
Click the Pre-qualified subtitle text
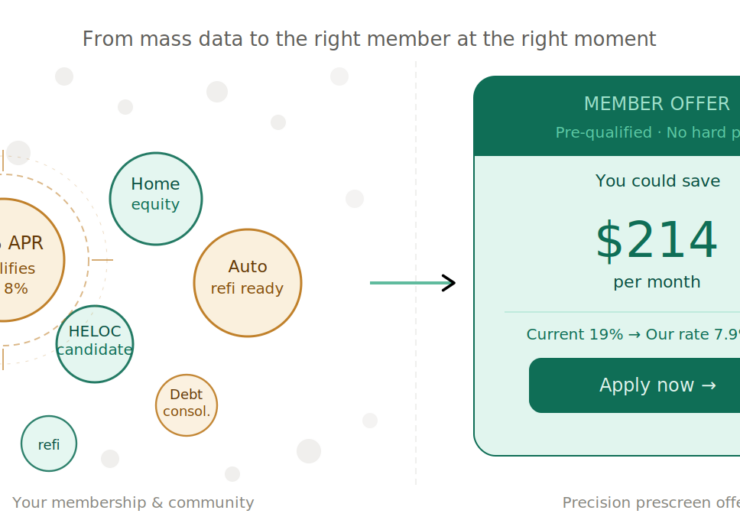click(647, 133)
